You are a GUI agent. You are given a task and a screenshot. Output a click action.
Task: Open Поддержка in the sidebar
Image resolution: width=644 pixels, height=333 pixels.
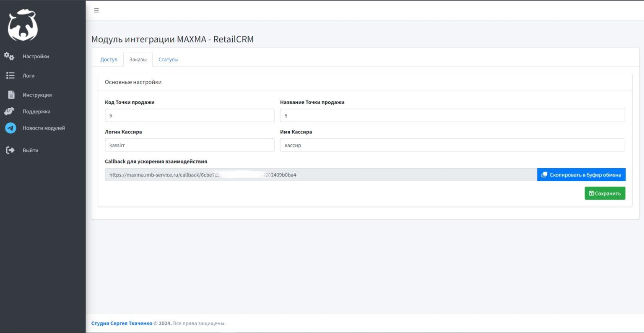pos(36,112)
